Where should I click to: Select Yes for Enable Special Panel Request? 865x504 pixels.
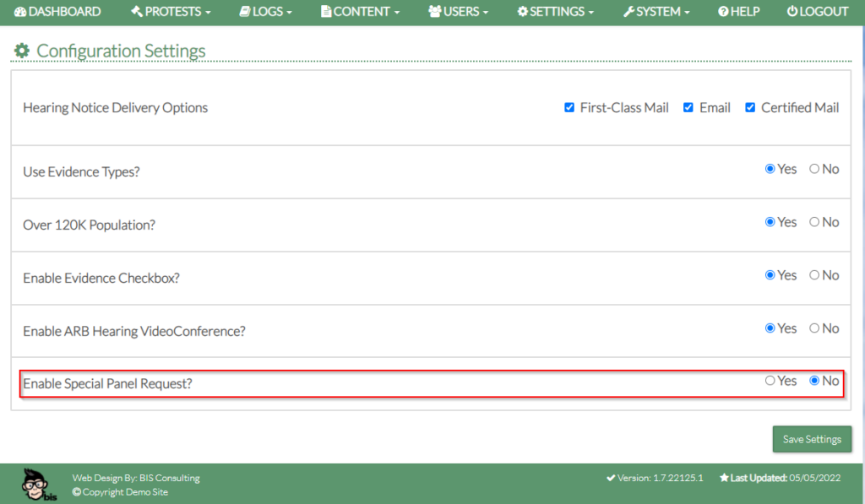click(x=770, y=381)
